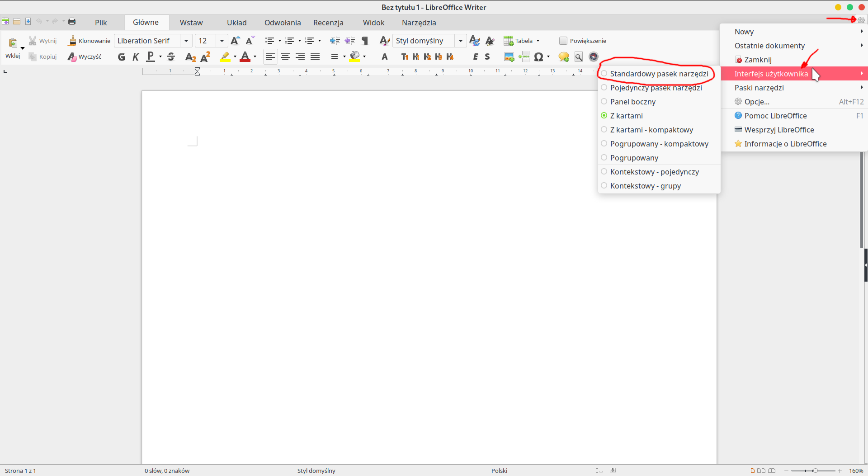
Task: Apply the red font color button
Action: click(245, 57)
